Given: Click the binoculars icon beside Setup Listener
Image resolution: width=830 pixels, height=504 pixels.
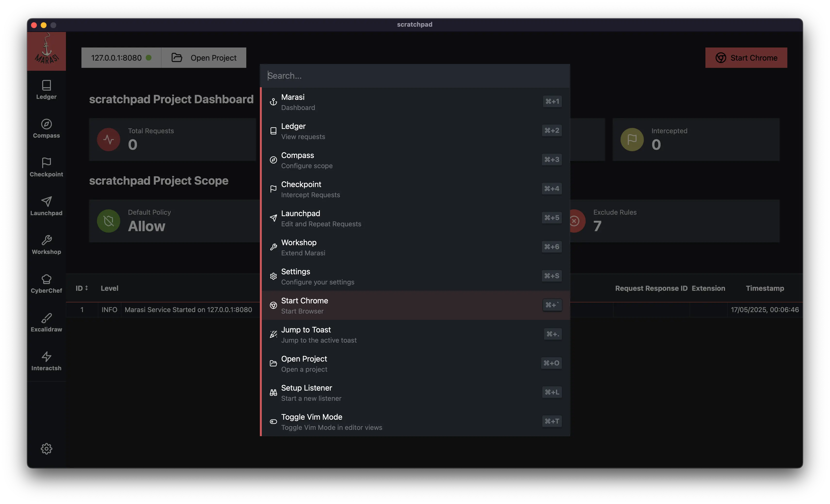Looking at the screenshot, I should point(273,393).
